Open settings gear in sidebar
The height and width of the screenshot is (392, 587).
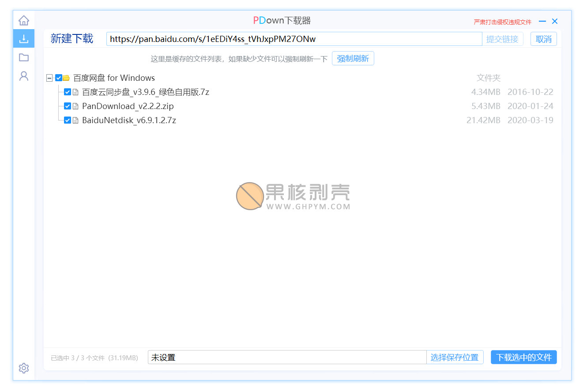click(x=24, y=368)
